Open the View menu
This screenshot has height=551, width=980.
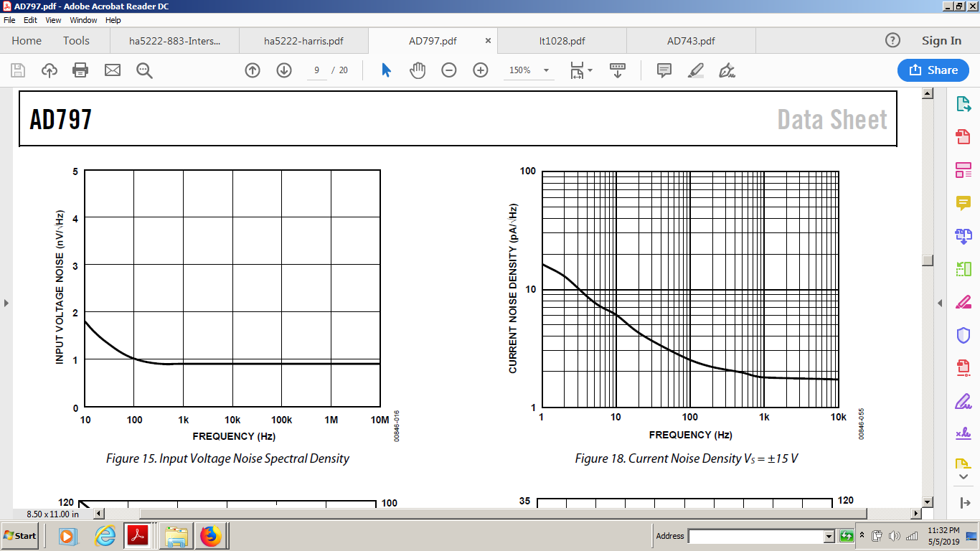pyautogui.click(x=54, y=20)
